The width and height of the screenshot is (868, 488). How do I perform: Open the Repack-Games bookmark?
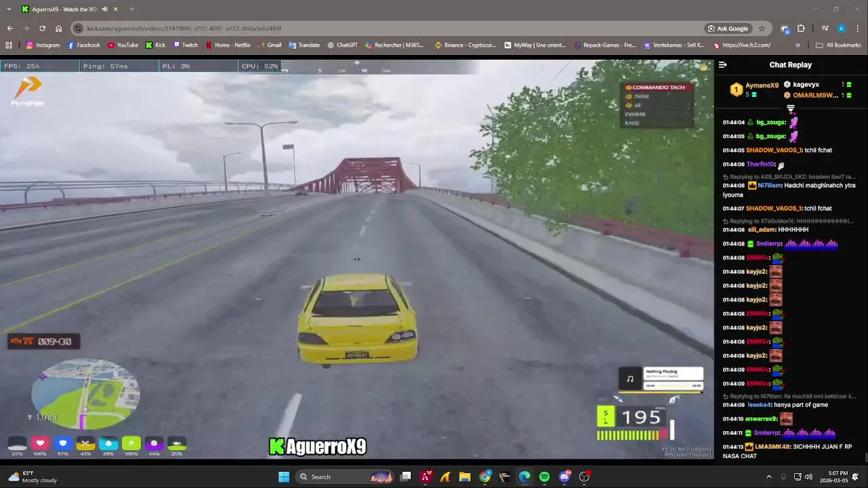pos(604,45)
